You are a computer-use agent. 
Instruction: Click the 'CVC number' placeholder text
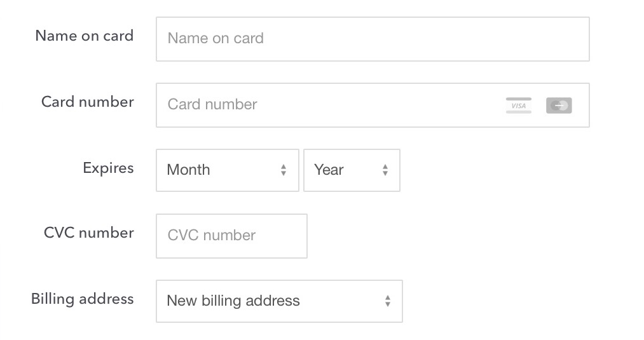tap(212, 236)
